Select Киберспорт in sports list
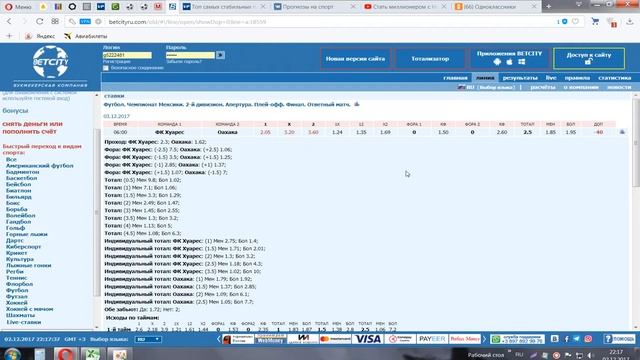The height and width of the screenshot is (360, 640). click(x=23, y=247)
